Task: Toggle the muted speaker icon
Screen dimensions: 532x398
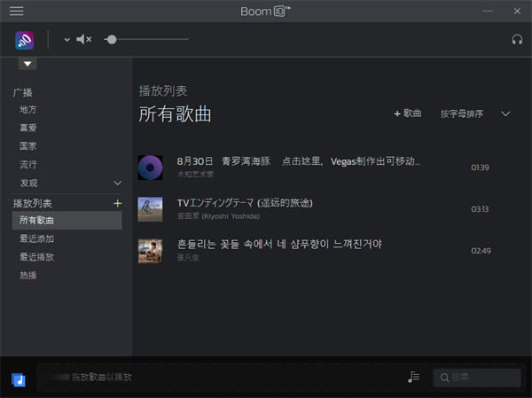Action: (84, 39)
